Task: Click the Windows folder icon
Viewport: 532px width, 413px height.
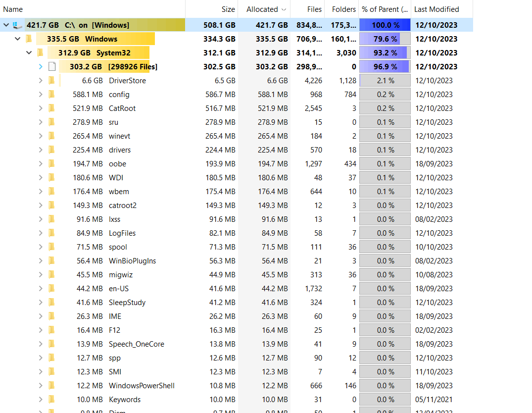Action: [29, 39]
